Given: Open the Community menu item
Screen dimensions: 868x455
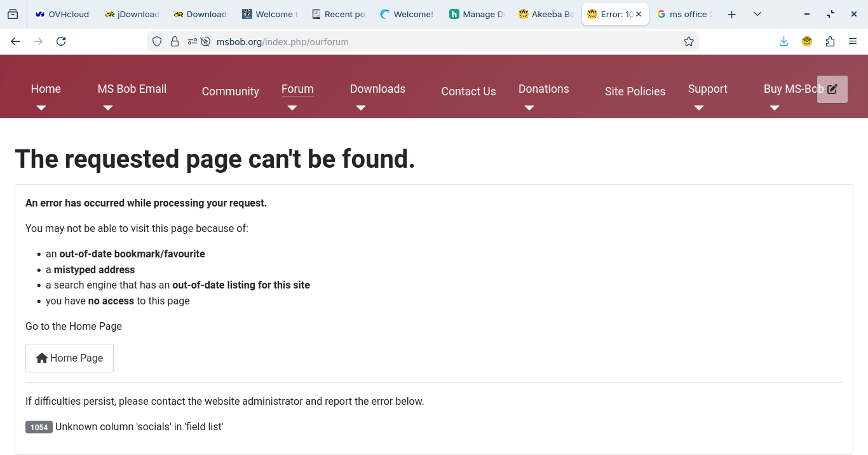Looking at the screenshot, I should tap(230, 92).
